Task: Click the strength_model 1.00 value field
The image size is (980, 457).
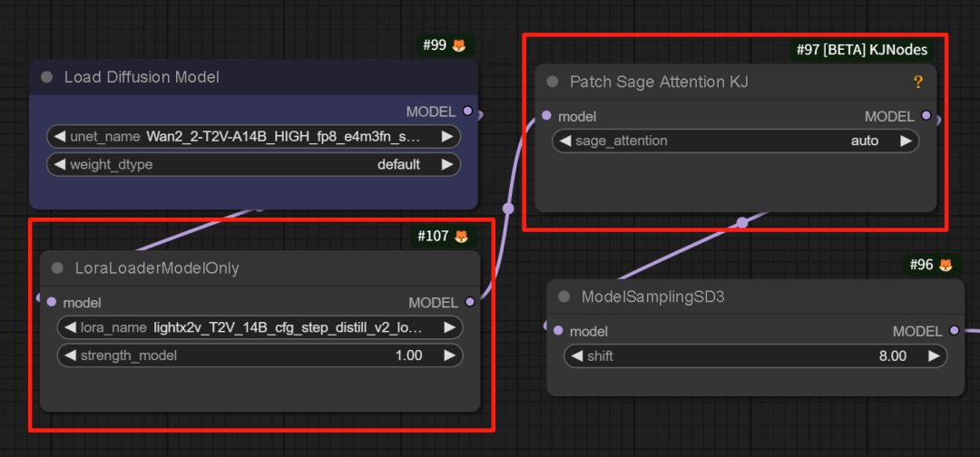Action: pyautogui.click(x=260, y=355)
